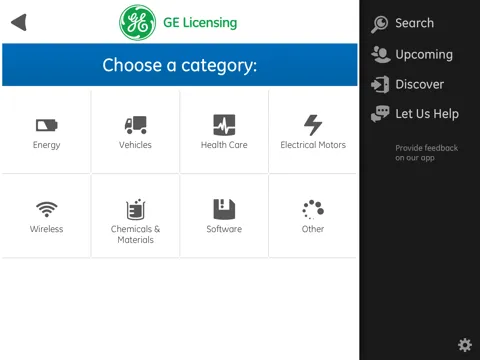
Task: Click the GE Licensing title text
Action: (200, 23)
